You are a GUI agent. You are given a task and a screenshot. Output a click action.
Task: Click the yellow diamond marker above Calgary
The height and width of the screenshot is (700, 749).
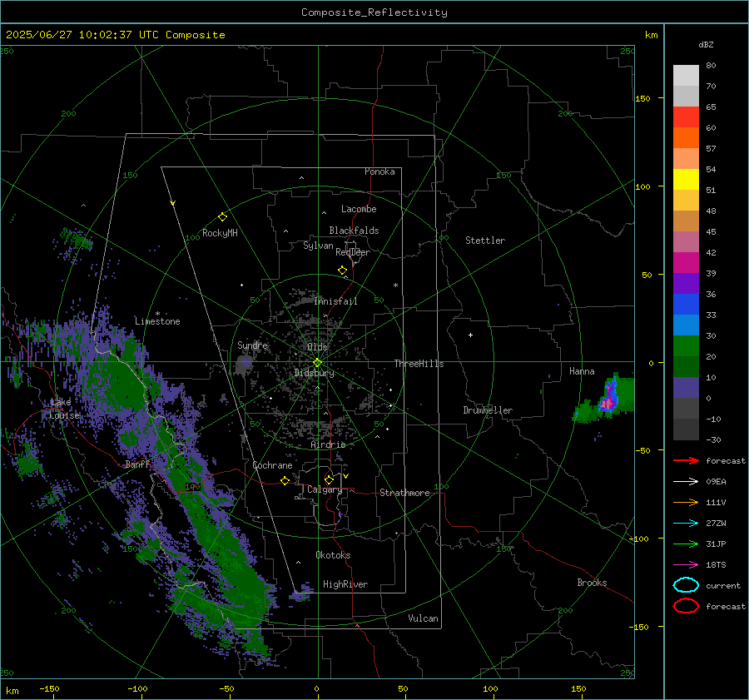pos(329,479)
